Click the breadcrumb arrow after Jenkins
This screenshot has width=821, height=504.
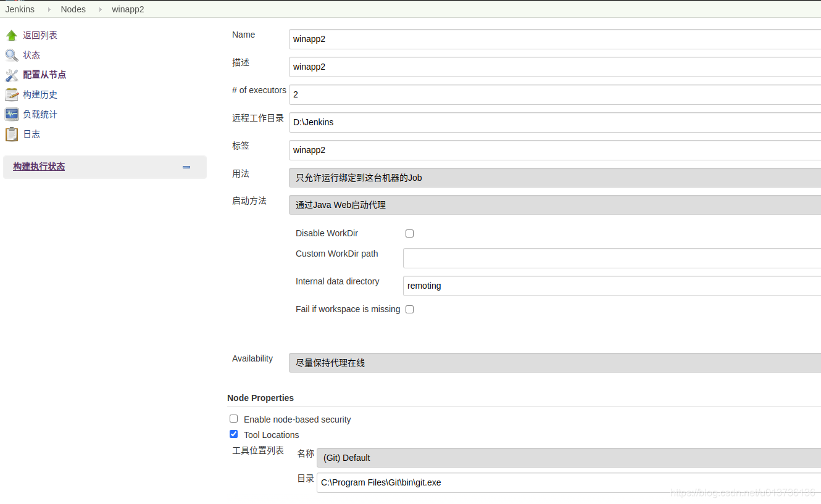(48, 9)
